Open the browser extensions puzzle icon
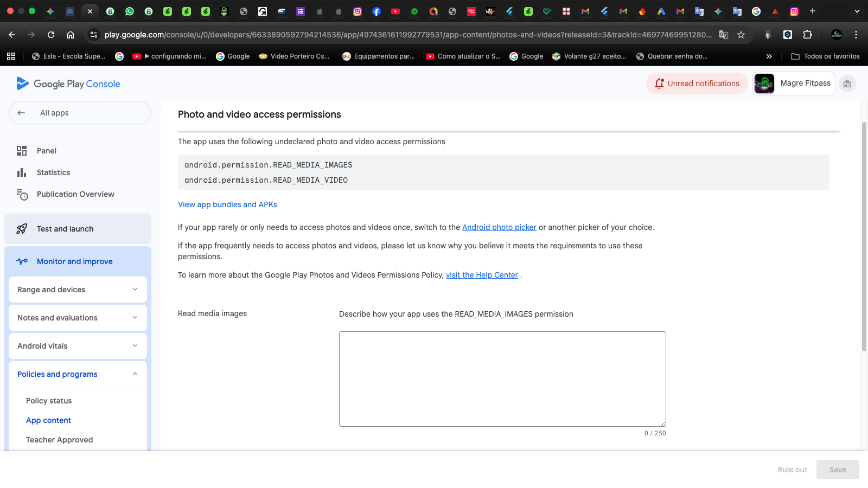The width and height of the screenshot is (868, 488). 807,35
